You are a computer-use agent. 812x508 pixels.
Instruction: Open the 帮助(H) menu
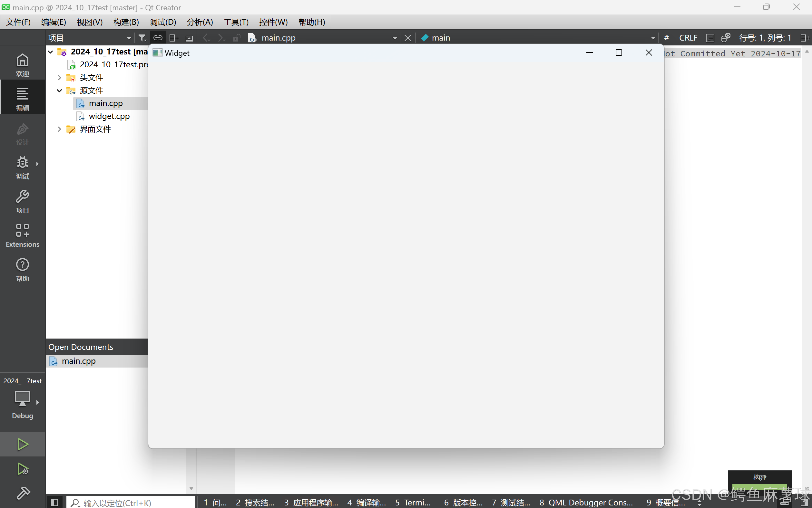(312, 22)
